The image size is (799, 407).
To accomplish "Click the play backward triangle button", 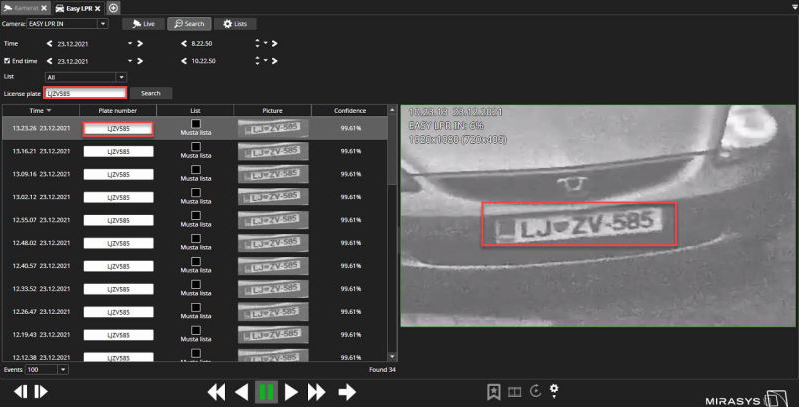I will [241, 392].
